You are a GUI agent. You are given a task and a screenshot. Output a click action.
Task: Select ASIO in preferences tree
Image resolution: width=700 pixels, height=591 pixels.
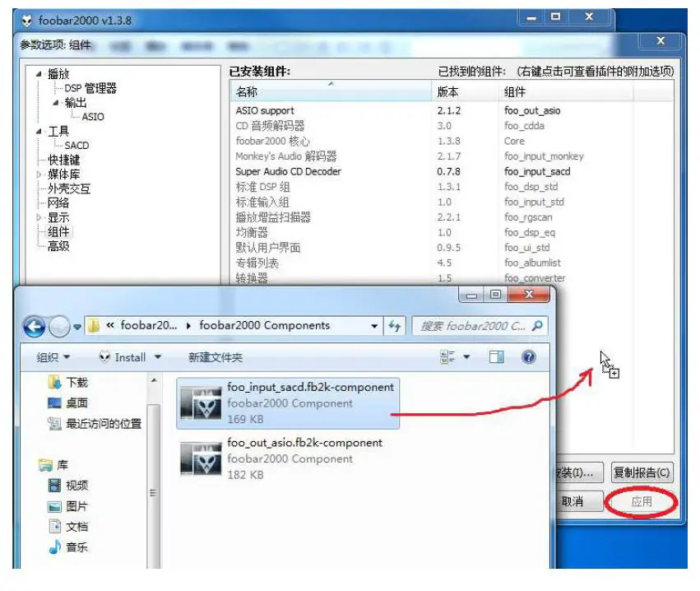pyautogui.click(x=93, y=117)
